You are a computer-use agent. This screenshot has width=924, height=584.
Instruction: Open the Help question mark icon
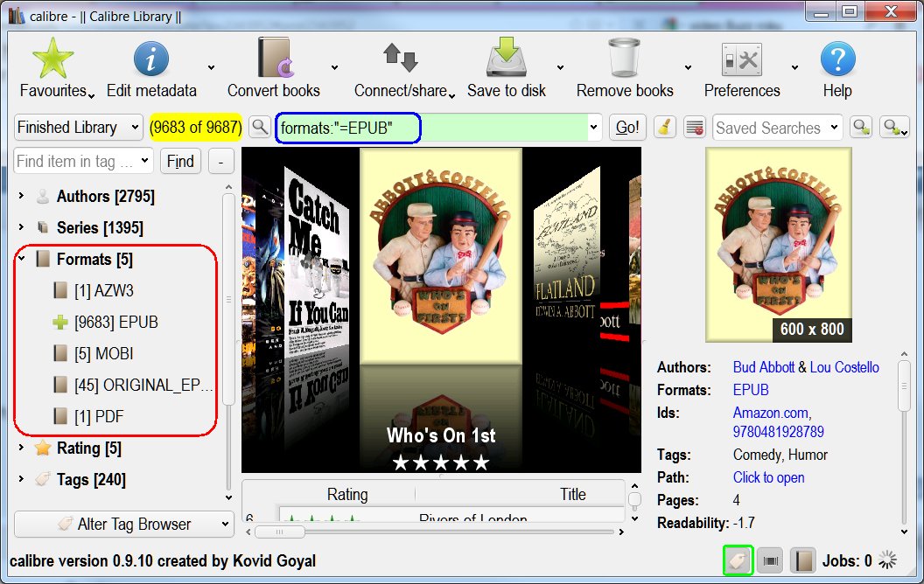click(x=837, y=59)
